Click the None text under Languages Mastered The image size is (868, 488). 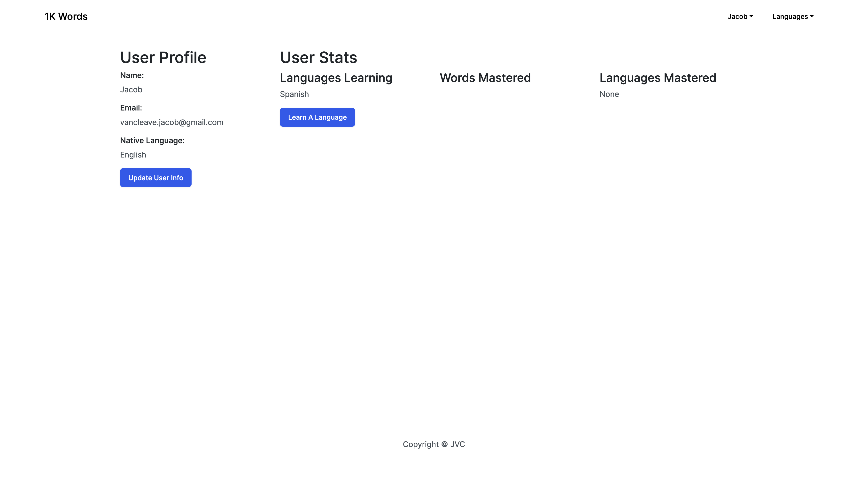coord(609,94)
